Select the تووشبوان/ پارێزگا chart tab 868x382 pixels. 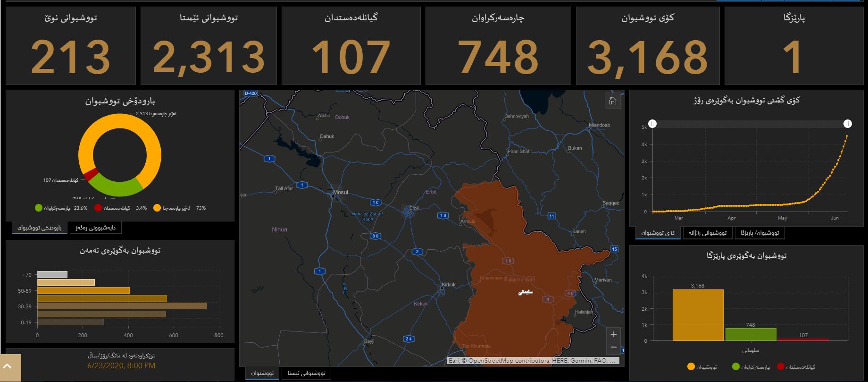tap(759, 233)
